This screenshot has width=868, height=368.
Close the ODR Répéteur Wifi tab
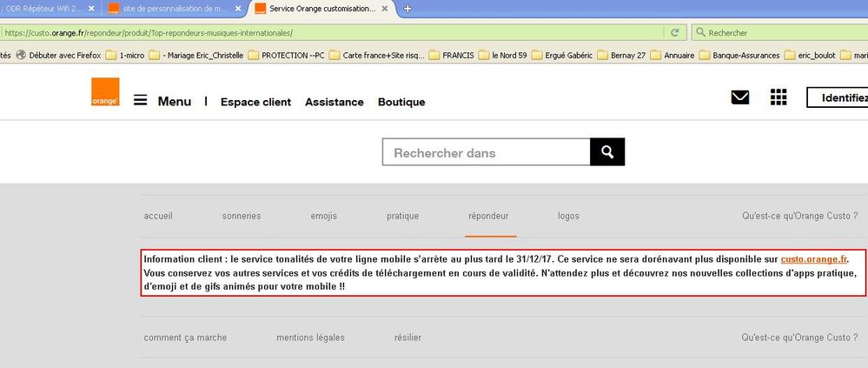91,9
